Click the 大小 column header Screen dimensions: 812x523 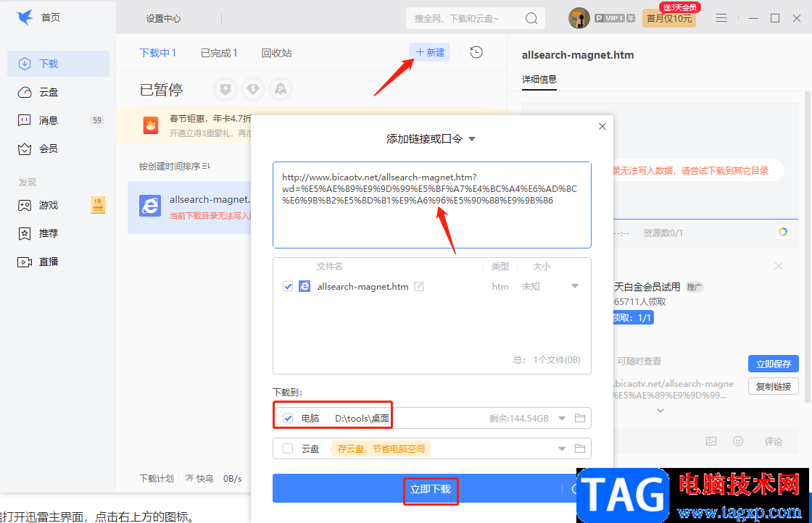(x=542, y=267)
